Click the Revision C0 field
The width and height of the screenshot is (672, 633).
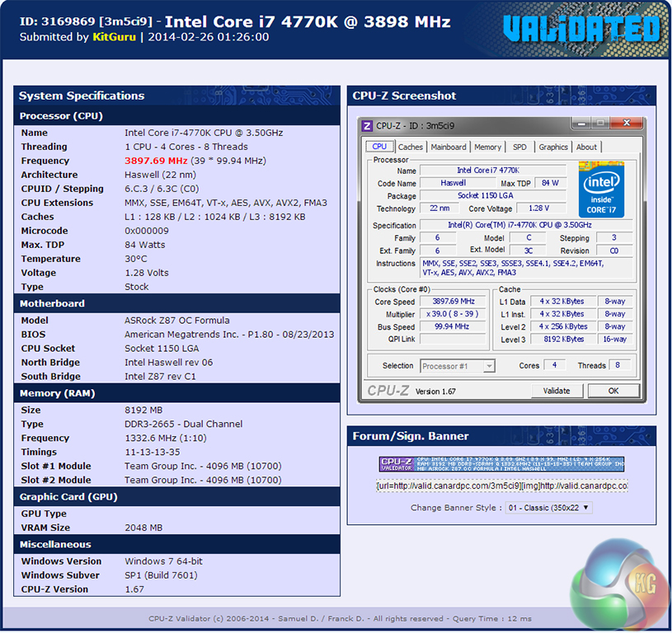(x=614, y=251)
